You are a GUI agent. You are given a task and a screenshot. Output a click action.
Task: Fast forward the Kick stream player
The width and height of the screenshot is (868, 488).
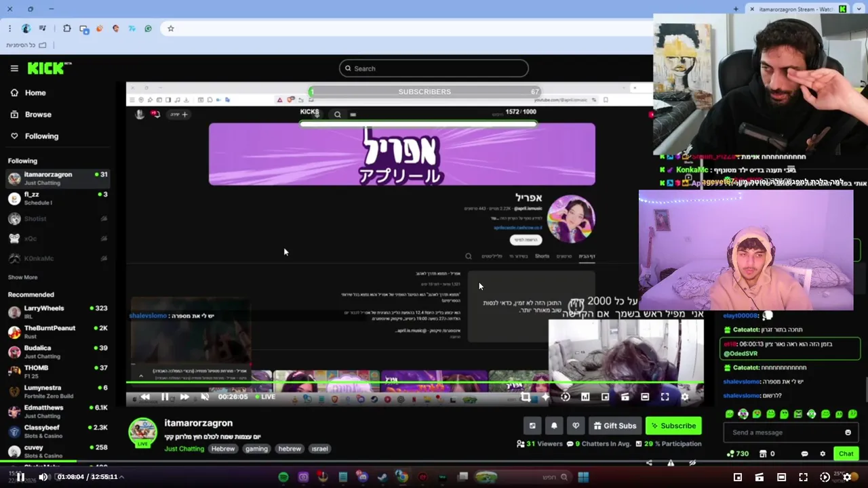pos(184,397)
